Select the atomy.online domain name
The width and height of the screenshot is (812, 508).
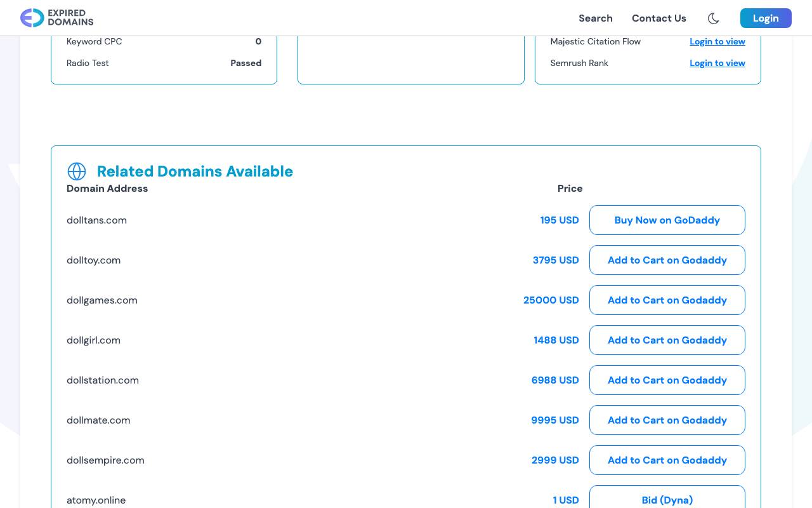[x=96, y=500]
